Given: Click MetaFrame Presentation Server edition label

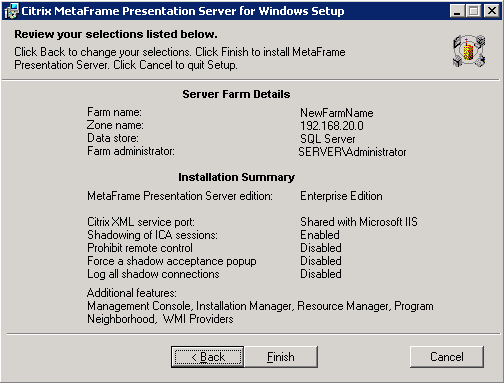Looking at the screenshot, I should point(180,196).
